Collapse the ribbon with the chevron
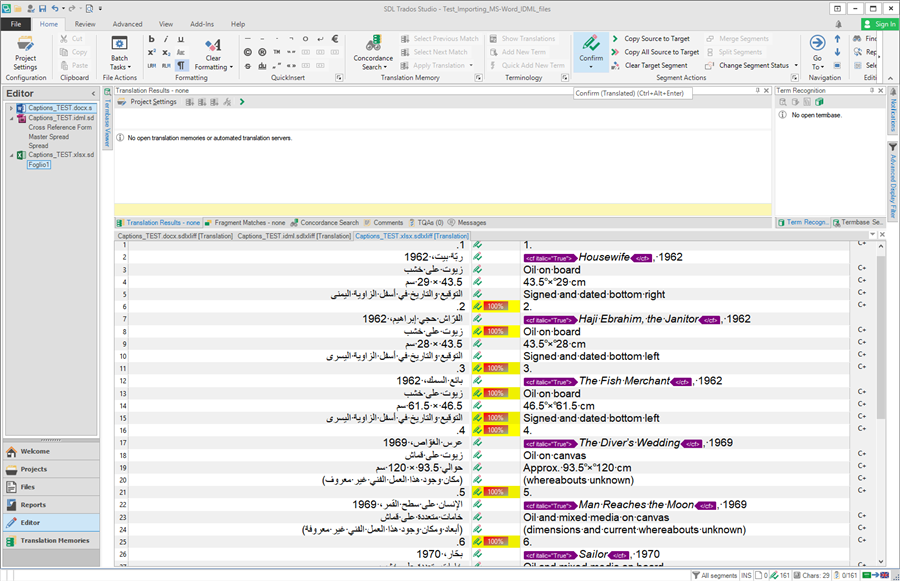Viewport: 900px width, 581px height. pyautogui.click(x=890, y=78)
